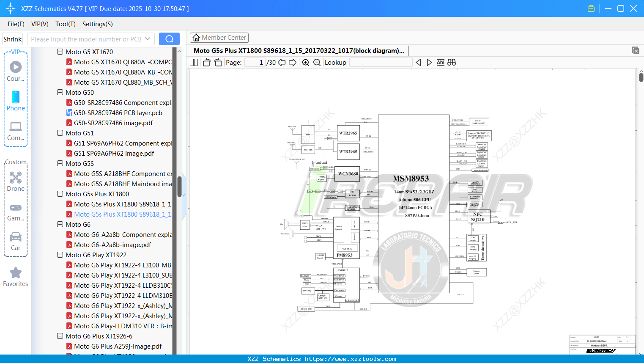The image size is (644, 363).
Task: Click the yellow icon in the title bar
Action: 591,8
